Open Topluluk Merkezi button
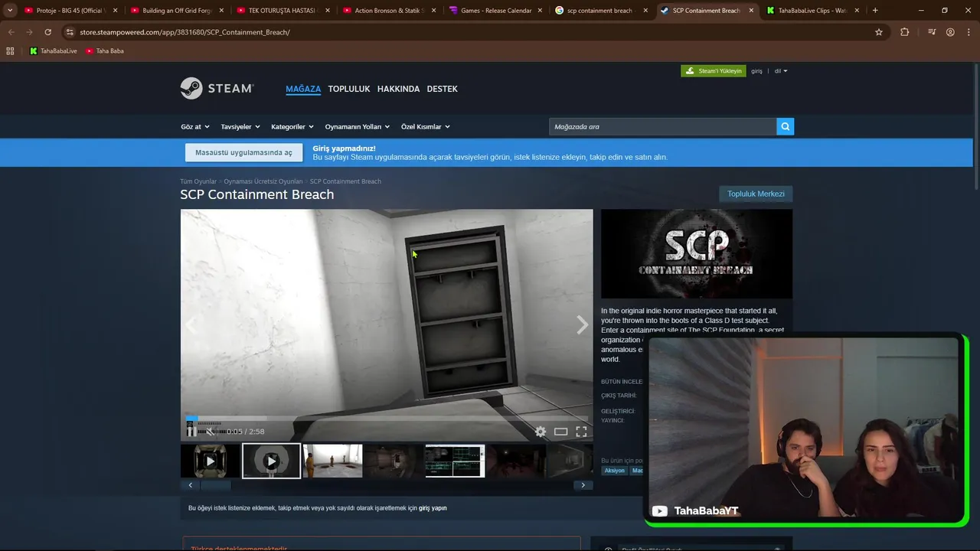This screenshot has width=980, height=551. (756, 194)
